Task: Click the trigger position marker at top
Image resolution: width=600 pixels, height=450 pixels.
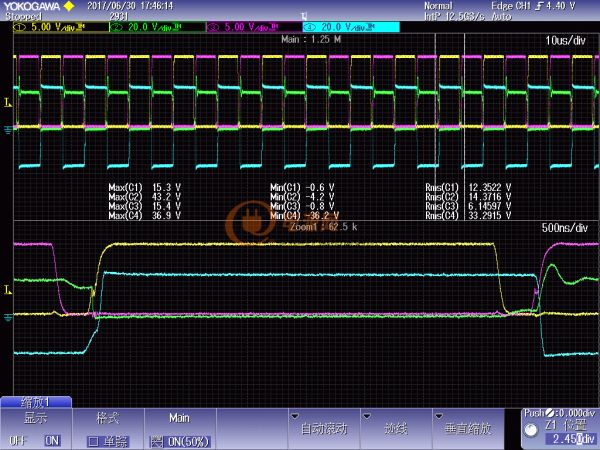Action: coord(304,16)
